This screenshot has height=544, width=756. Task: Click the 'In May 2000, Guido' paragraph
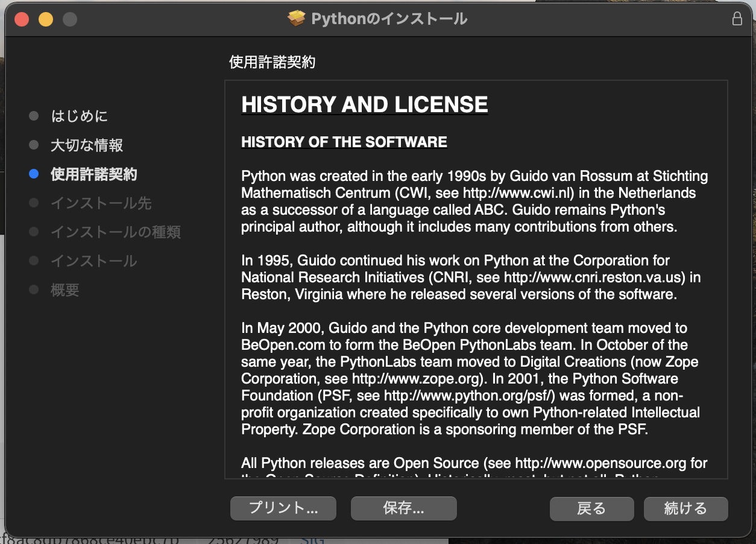pyautogui.click(x=470, y=379)
